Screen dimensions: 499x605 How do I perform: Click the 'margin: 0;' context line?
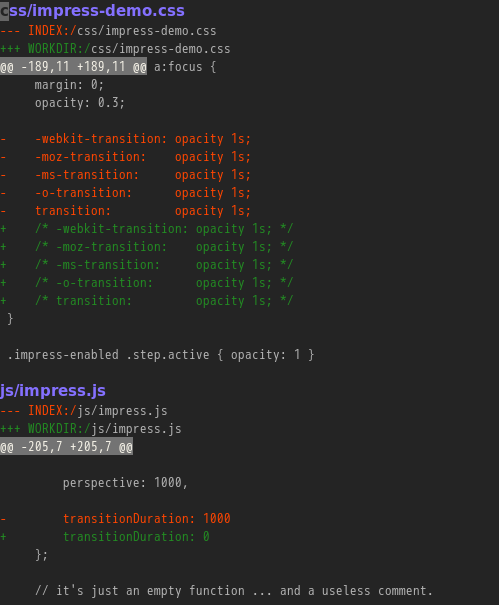click(69, 85)
